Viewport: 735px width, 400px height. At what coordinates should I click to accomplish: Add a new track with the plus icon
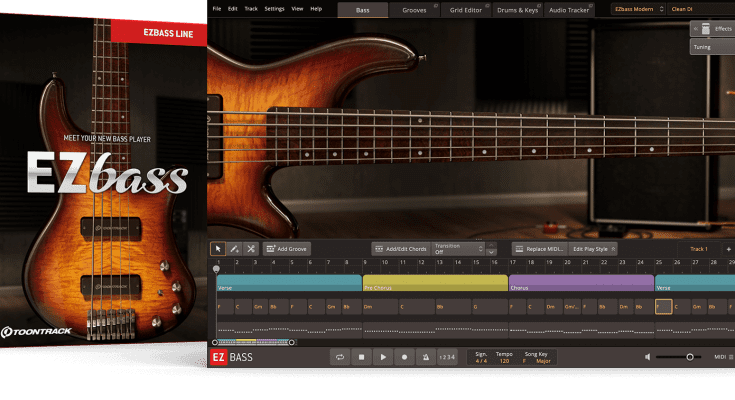pos(728,248)
